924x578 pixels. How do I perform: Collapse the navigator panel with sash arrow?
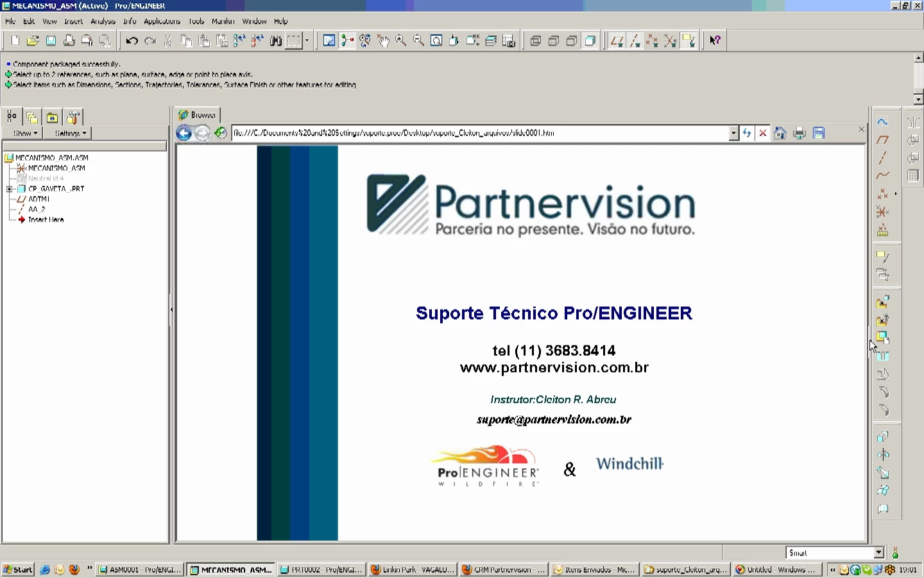pos(171,310)
